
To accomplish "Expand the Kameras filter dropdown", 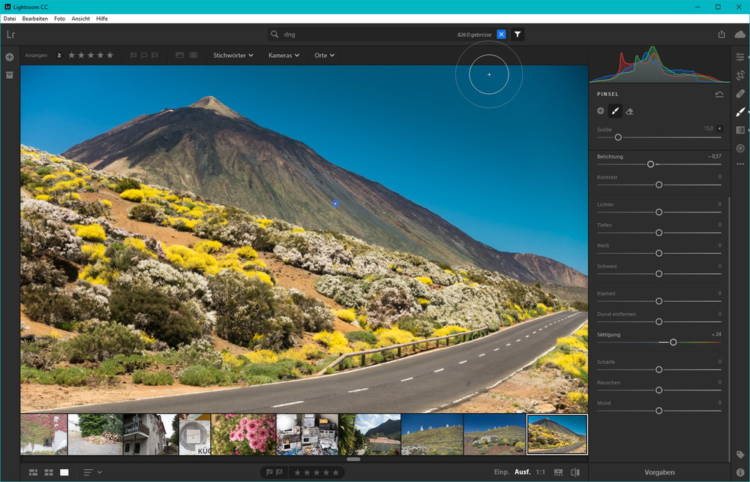I will click(x=283, y=55).
